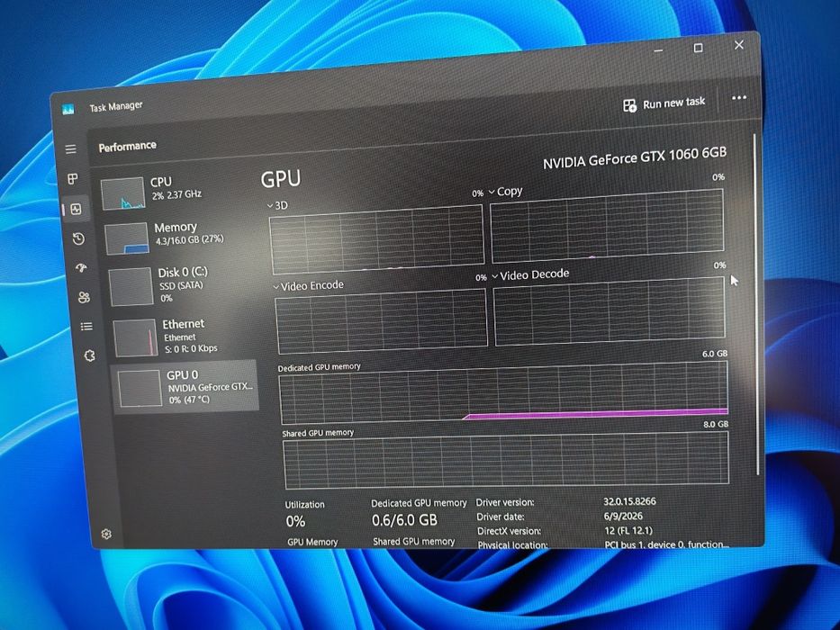Close the Task Manager window
The width and height of the screenshot is (840, 630).
tap(739, 45)
